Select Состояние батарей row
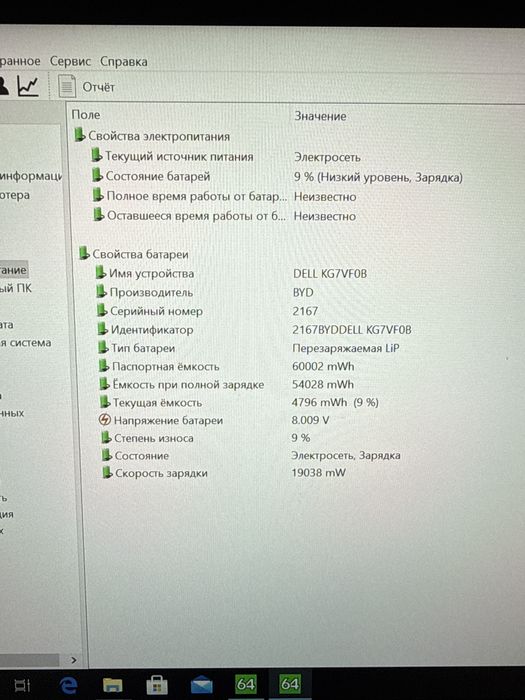Screen dimensions: 525x700 pos(277,177)
